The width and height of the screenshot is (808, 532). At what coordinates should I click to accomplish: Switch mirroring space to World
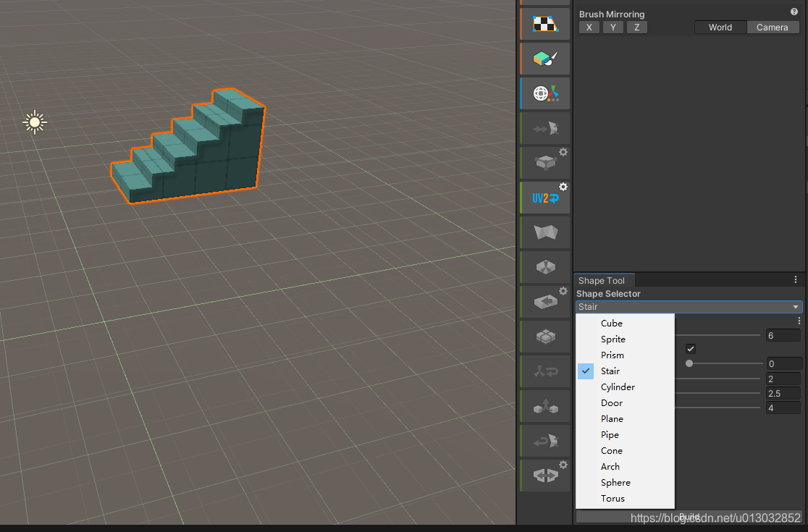(720, 28)
